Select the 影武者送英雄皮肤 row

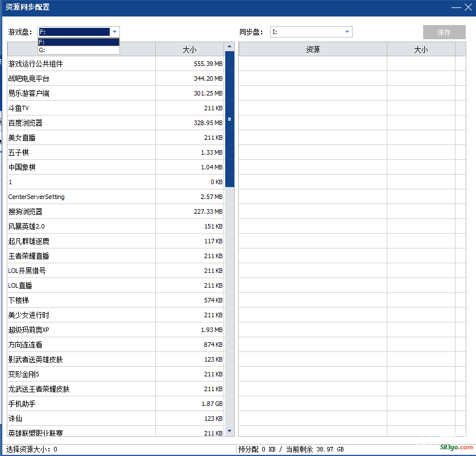coord(115,359)
